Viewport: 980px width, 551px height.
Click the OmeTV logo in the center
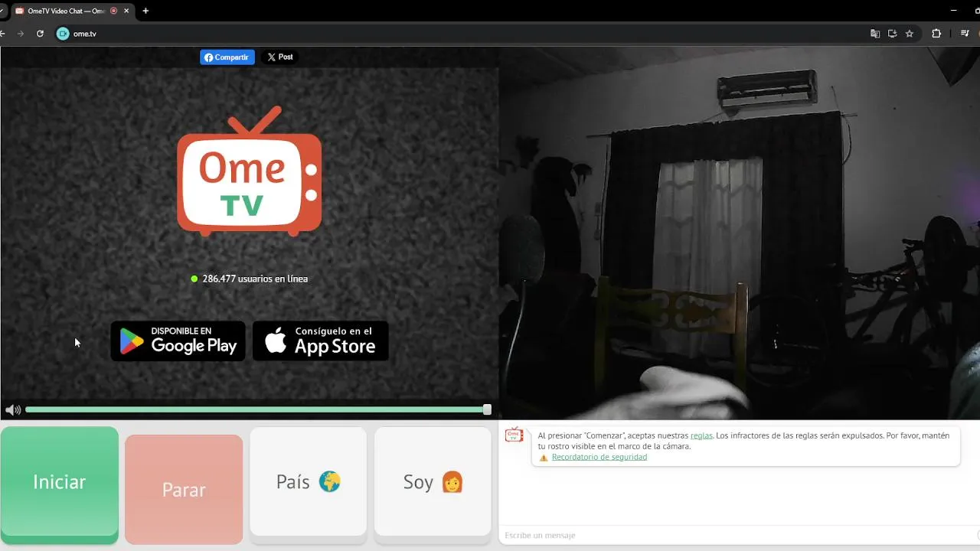[250, 171]
